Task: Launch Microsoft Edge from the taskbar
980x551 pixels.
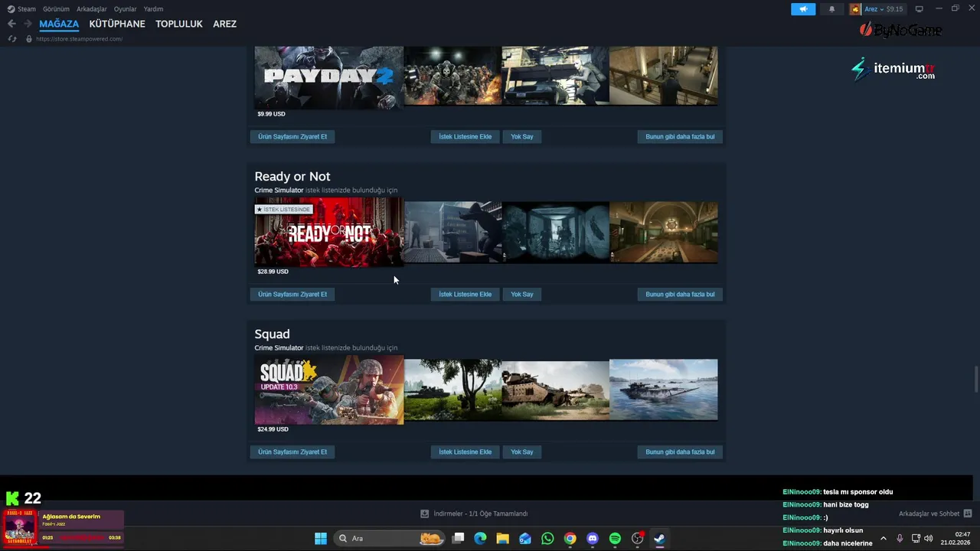Action: (x=480, y=538)
